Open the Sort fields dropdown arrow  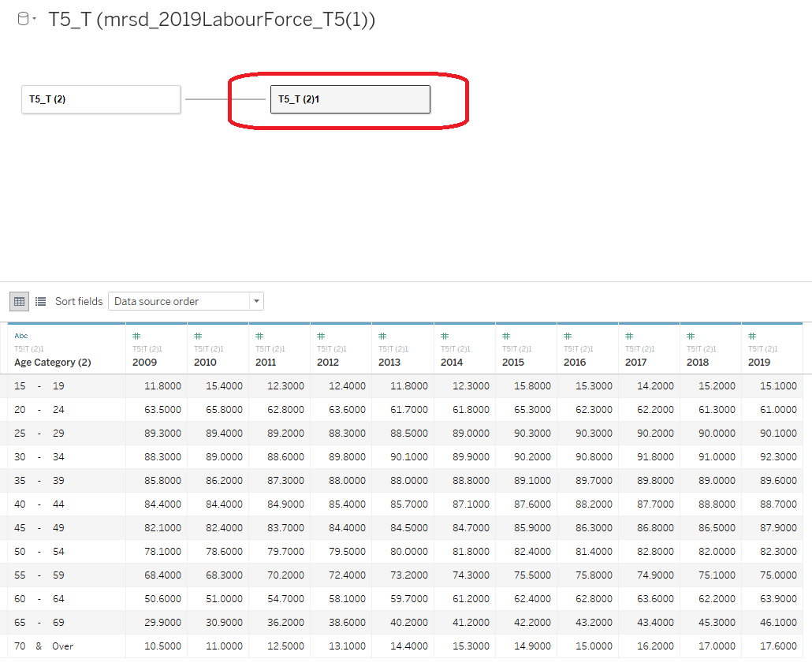click(x=255, y=301)
